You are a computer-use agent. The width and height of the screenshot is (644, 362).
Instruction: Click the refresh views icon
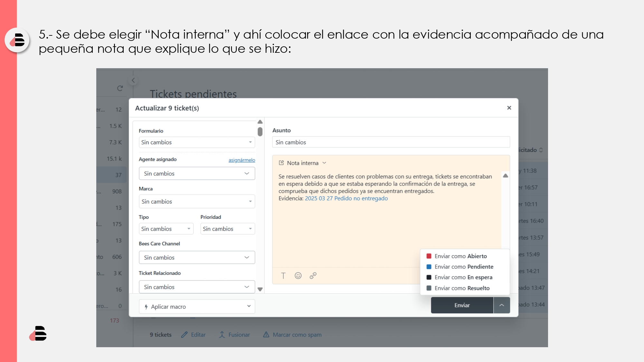pos(120,88)
